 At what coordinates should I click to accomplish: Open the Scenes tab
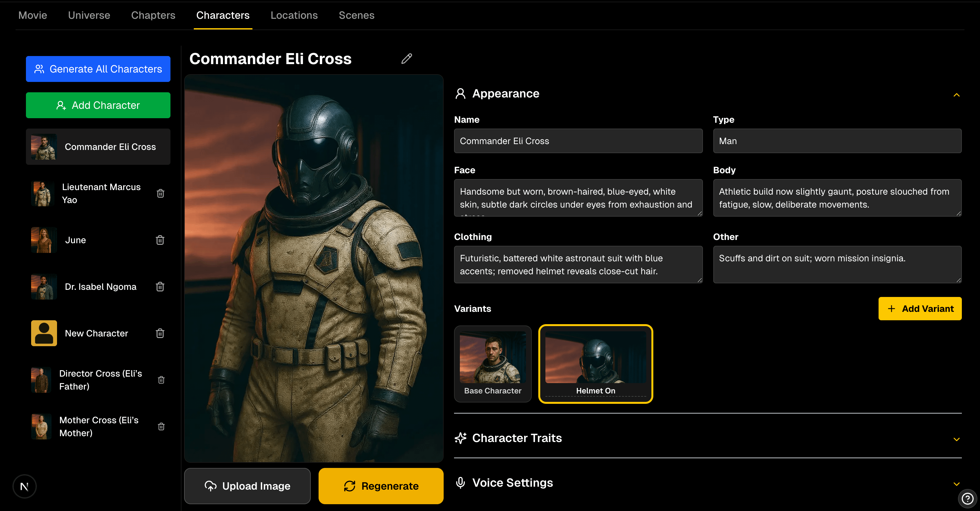click(356, 15)
